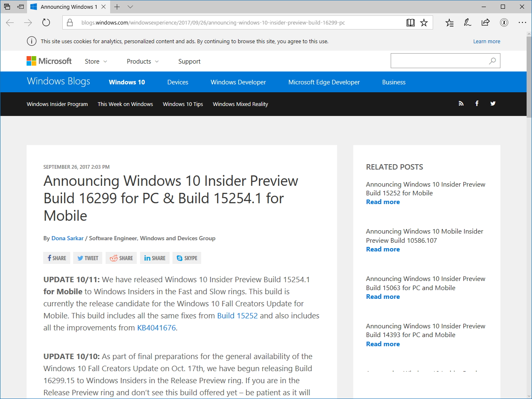Share the article via Skype
Screen dimensions: 532x399
tap(187, 258)
